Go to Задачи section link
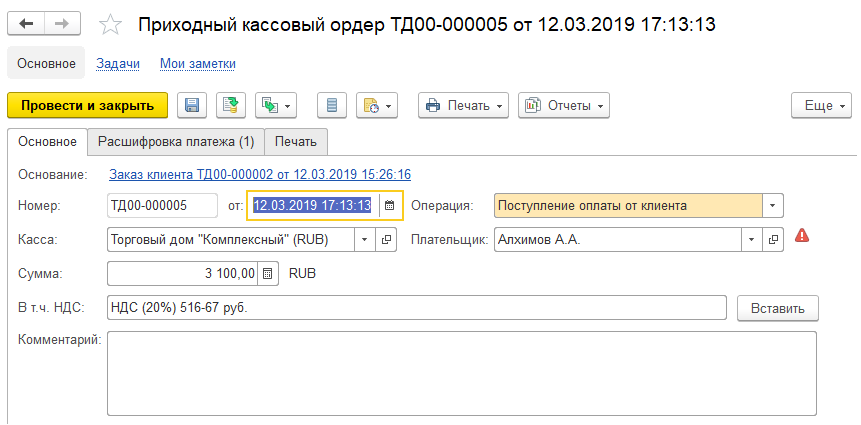 point(118,64)
